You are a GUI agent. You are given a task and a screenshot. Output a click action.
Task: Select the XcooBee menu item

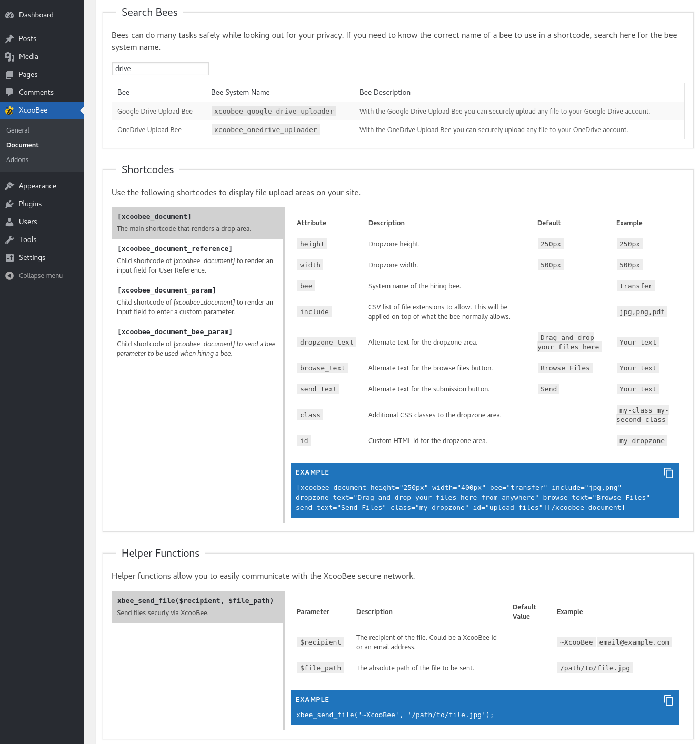point(42,110)
